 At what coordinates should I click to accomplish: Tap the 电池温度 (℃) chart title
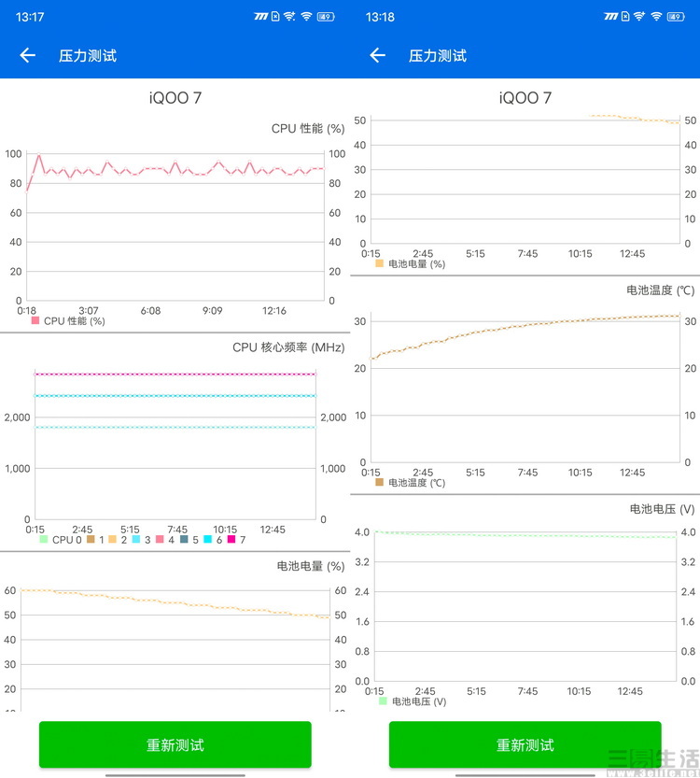pyautogui.click(x=661, y=290)
